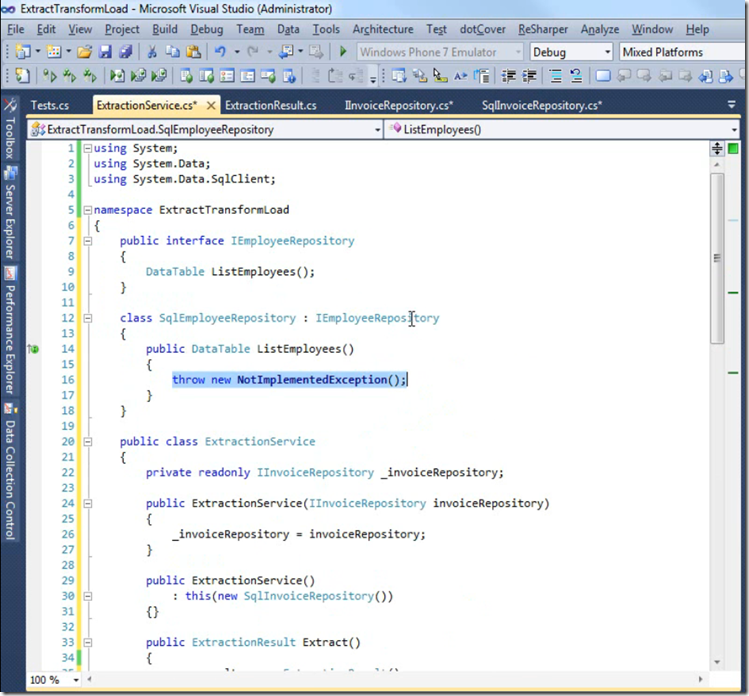749x696 pixels.
Task: Click the Display Quick Info icon
Action: point(440,76)
